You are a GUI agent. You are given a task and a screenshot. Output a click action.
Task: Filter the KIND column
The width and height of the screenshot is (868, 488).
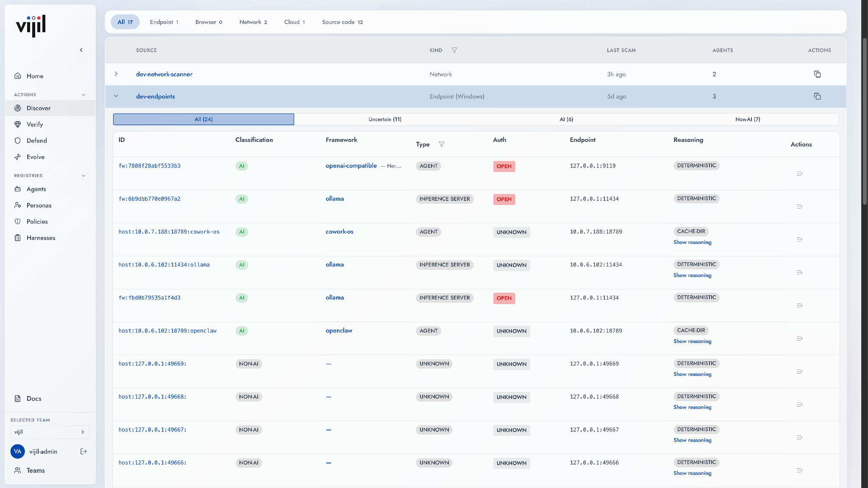pos(454,50)
